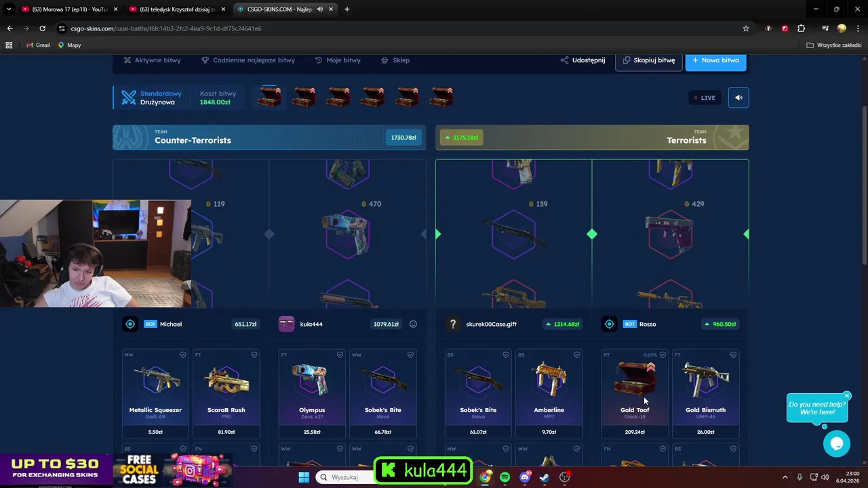Open Spotify from the taskbar
868x488 pixels.
pyautogui.click(x=505, y=477)
